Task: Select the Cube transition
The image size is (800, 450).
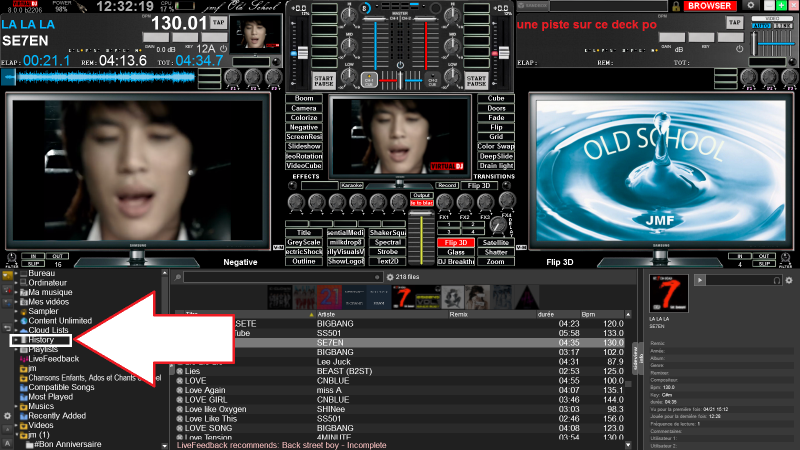Action: click(496, 98)
